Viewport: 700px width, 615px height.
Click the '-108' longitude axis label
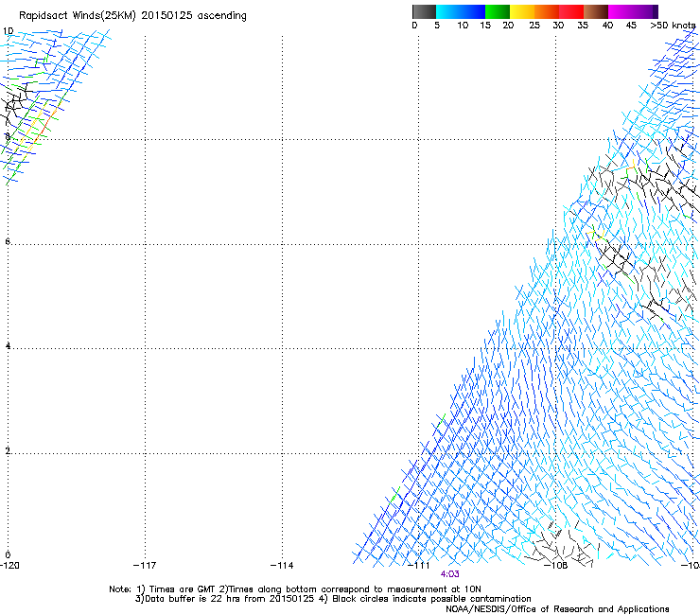pos(556,566)
